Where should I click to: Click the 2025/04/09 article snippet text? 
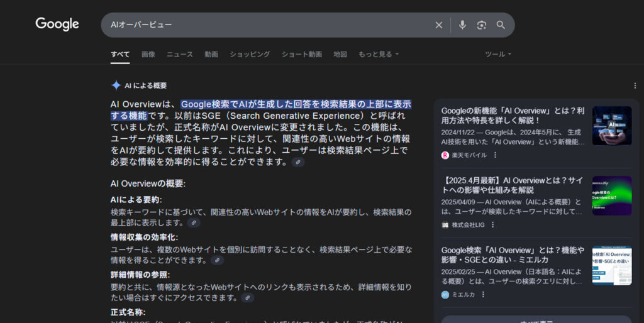pyautogui.click(x=512, y=207)
